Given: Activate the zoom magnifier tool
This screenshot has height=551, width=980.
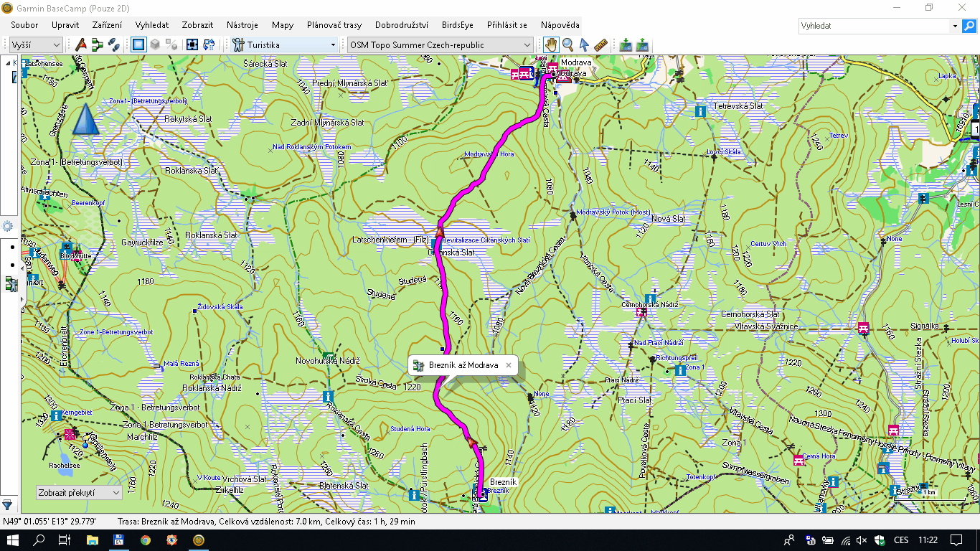Looking at the screenshot, I should click(x=567, y=44).
